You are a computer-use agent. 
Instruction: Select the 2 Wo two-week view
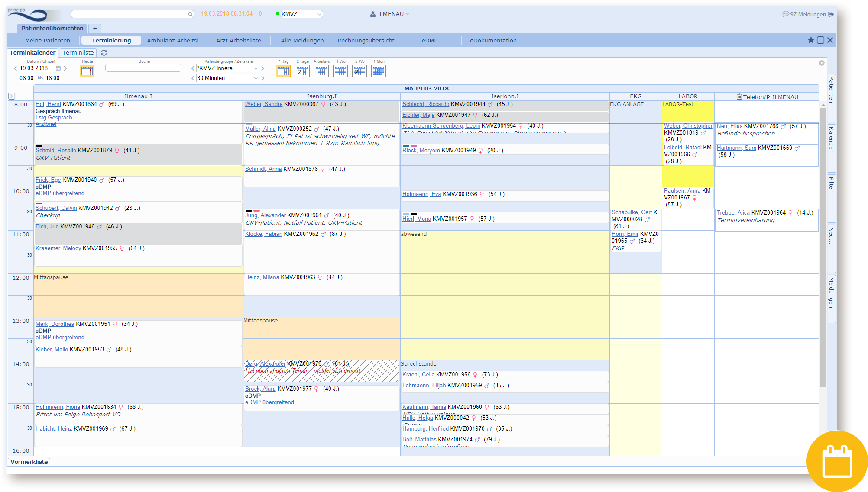coord(360,71)
